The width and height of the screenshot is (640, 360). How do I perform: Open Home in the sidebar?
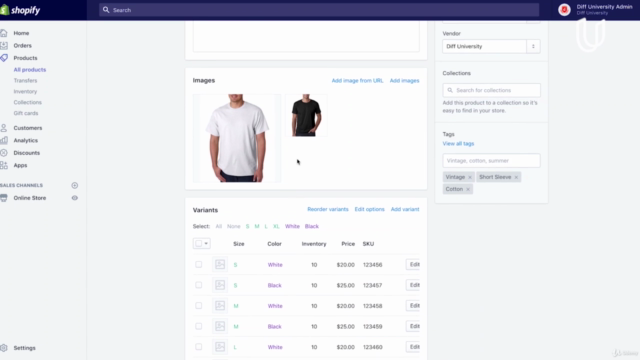pyautogui.click(x=21, y=33)
